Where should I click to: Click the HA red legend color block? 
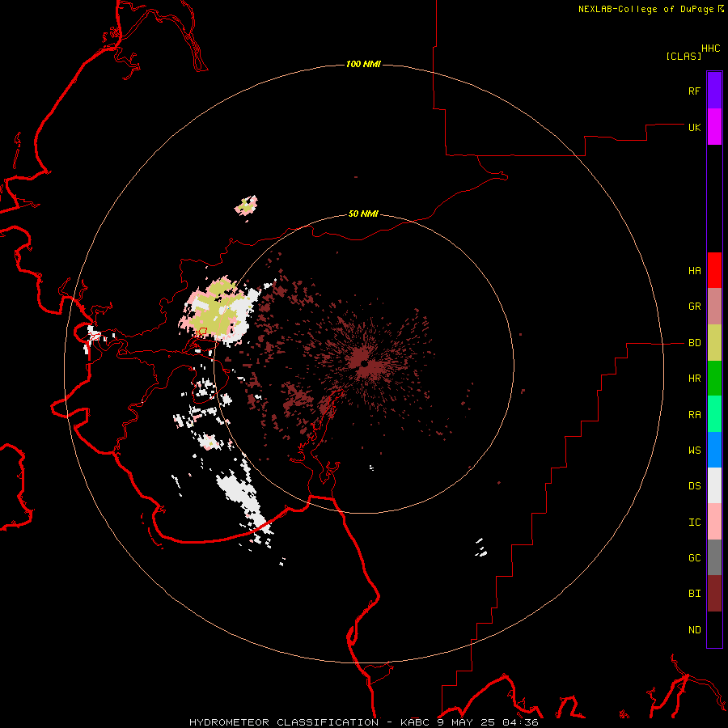coord(714,270)
